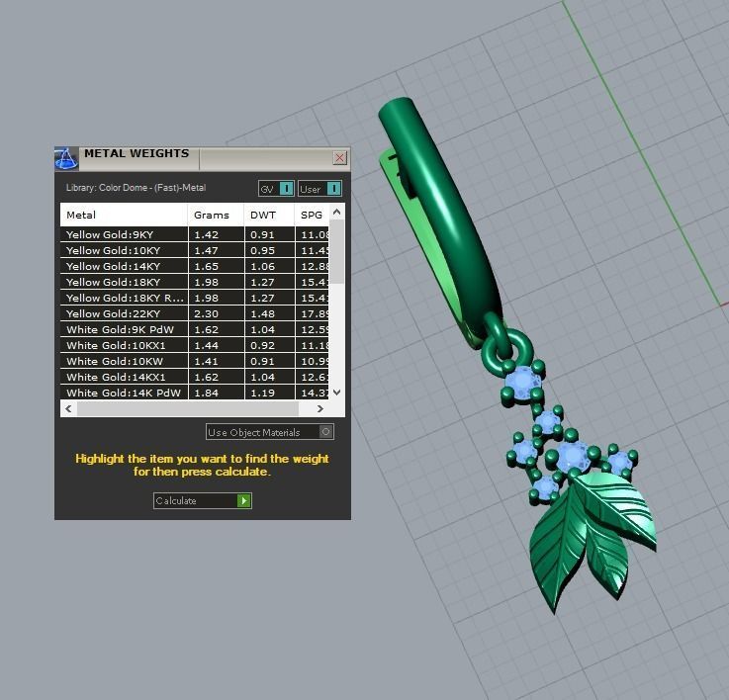Enable Use Object Materials option
This screenshot has width=729, height=700.
(x=270, y=432)
